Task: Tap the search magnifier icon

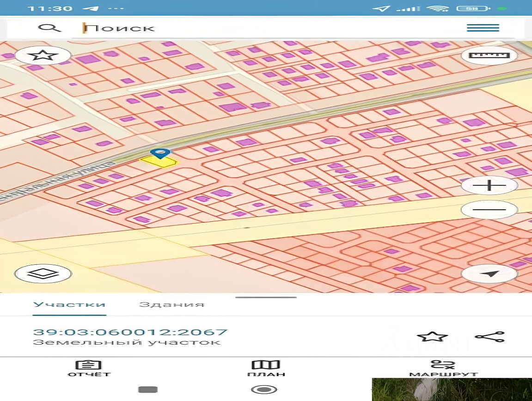Action: (x=49, y=27)
